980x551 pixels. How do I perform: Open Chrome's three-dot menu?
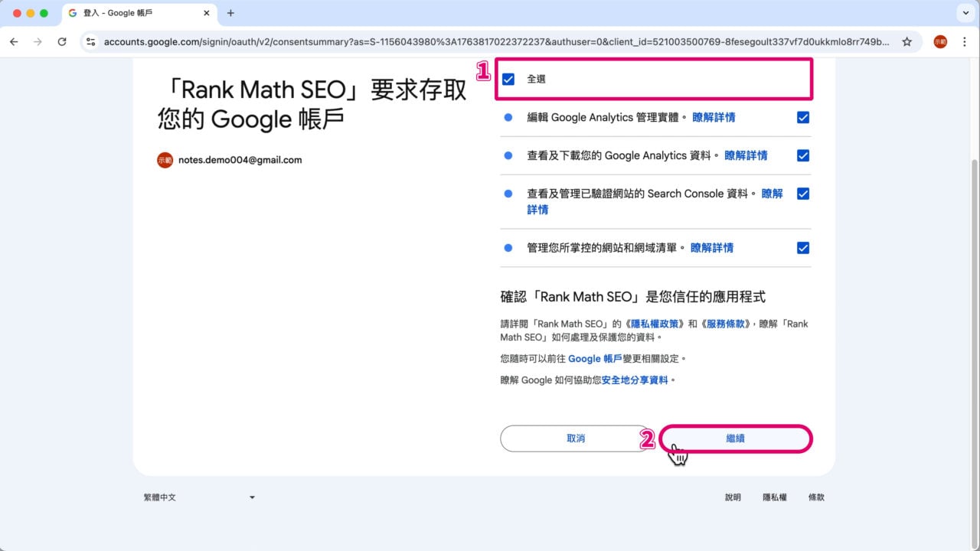tap(965, 42)
